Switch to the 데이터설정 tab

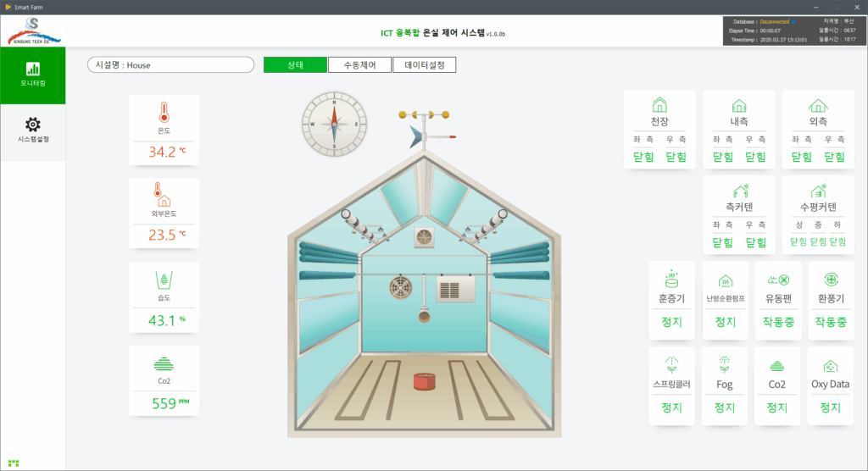coord(425,64)
